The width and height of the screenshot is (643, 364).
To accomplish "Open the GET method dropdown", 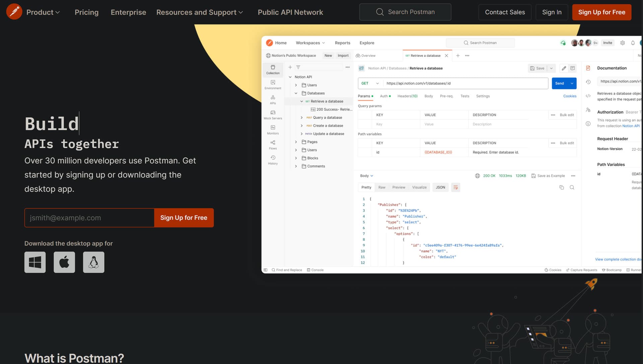I will pyautogui.click(x=370, y=83).
